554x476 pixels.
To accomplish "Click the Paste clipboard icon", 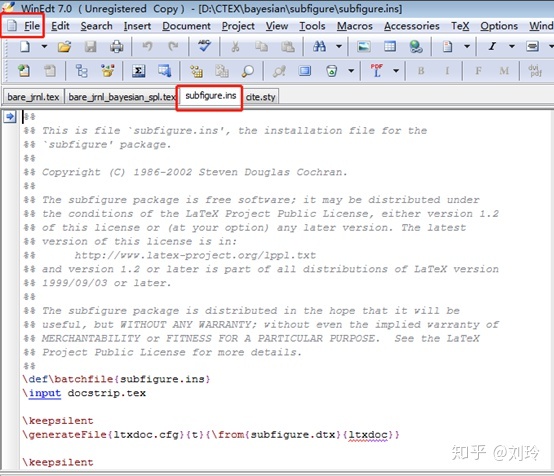I will click(288, 46).
